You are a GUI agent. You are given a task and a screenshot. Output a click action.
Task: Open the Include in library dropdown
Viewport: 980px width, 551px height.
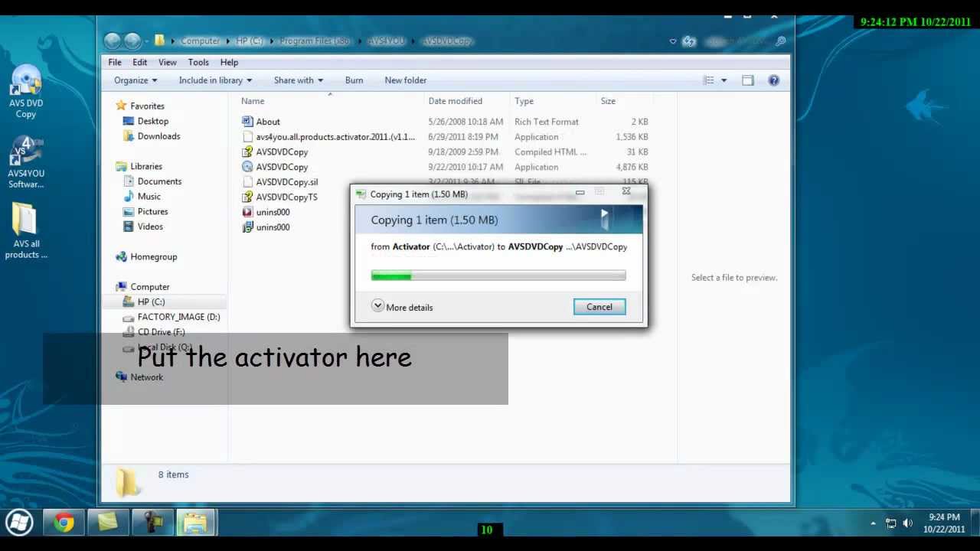tap(215, 80)
